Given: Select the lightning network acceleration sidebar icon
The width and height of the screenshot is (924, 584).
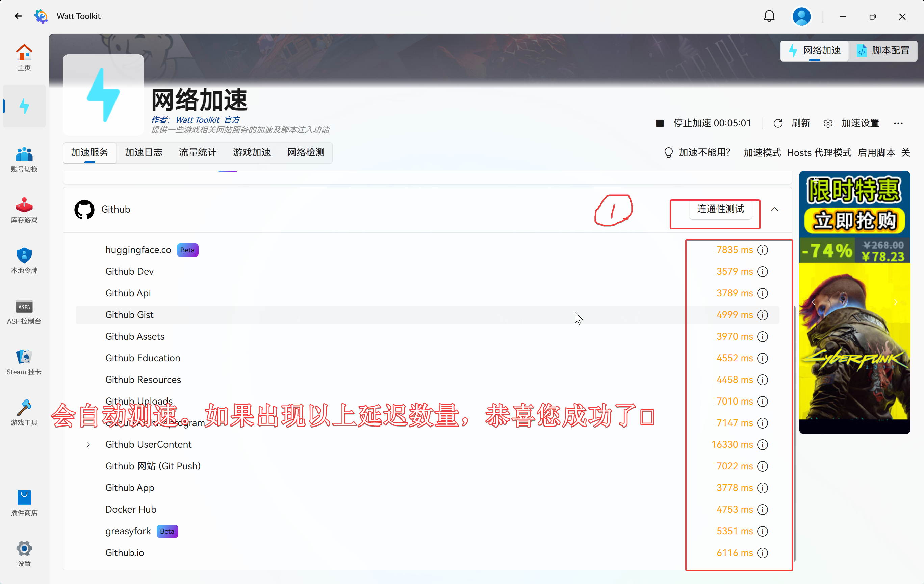Looking at the screenshot, I should [24, 106].
